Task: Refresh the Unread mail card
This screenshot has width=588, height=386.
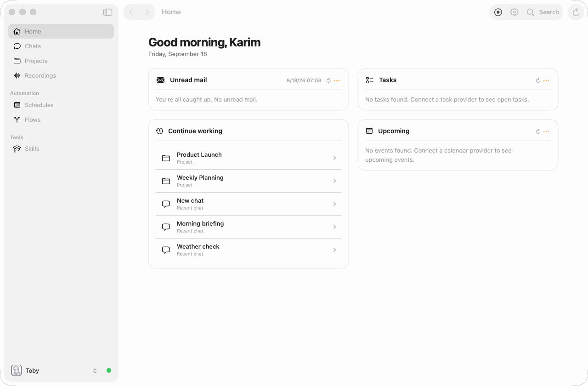Action: [x=328, y=80]
